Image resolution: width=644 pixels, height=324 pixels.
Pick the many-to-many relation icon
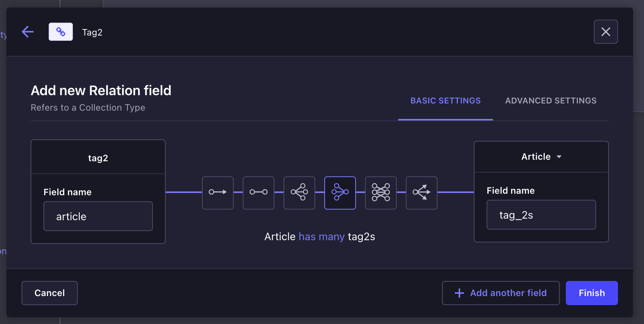pyautogui.click(x=381, y=193)
